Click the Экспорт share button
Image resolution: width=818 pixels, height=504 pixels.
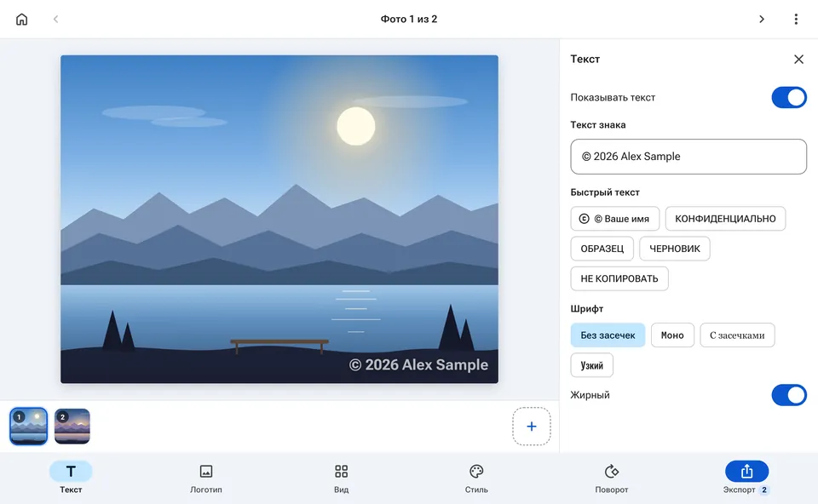click(746, 471)
